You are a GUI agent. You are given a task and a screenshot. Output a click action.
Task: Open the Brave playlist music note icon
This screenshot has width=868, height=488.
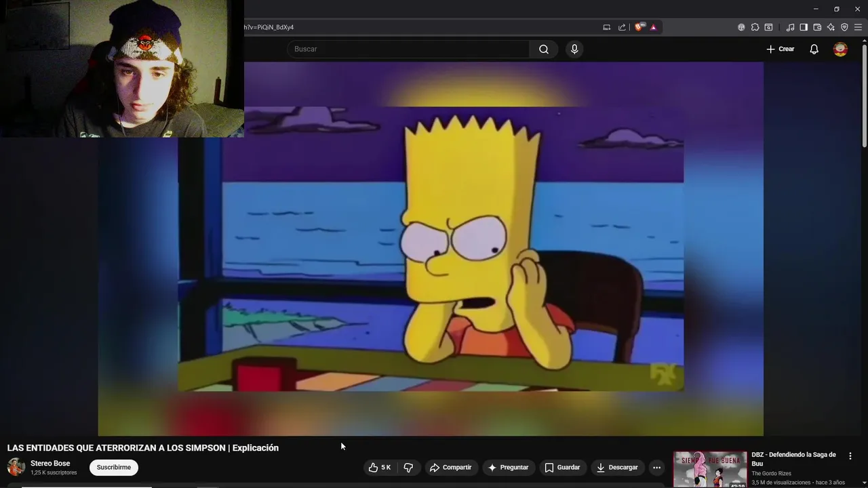point(790,27)
